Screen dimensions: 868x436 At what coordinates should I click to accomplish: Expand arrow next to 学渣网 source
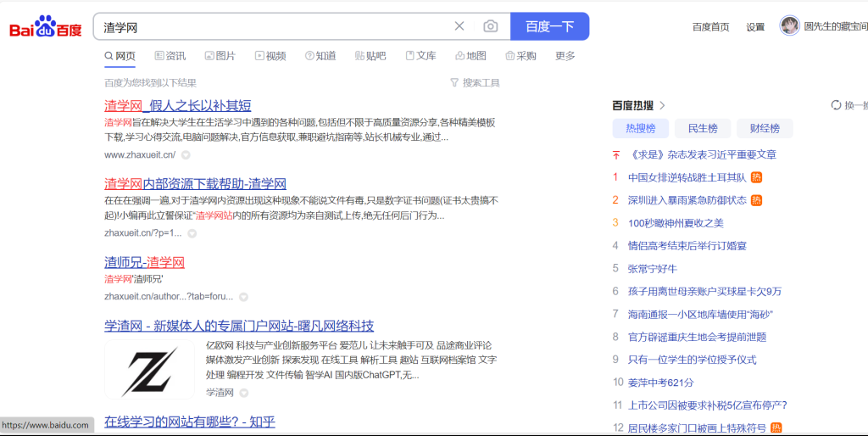[243, 393]
